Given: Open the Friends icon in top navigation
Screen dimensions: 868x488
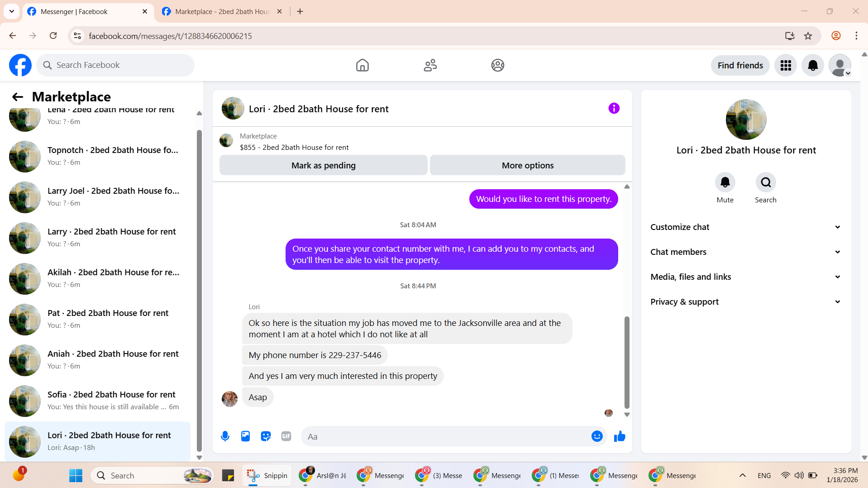Looking at the screenshot, I should coord(430,65).
